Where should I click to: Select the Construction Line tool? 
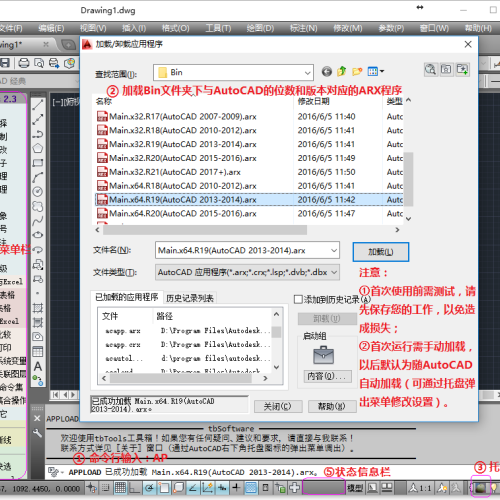pyautogui.click(x=38, y=119)
